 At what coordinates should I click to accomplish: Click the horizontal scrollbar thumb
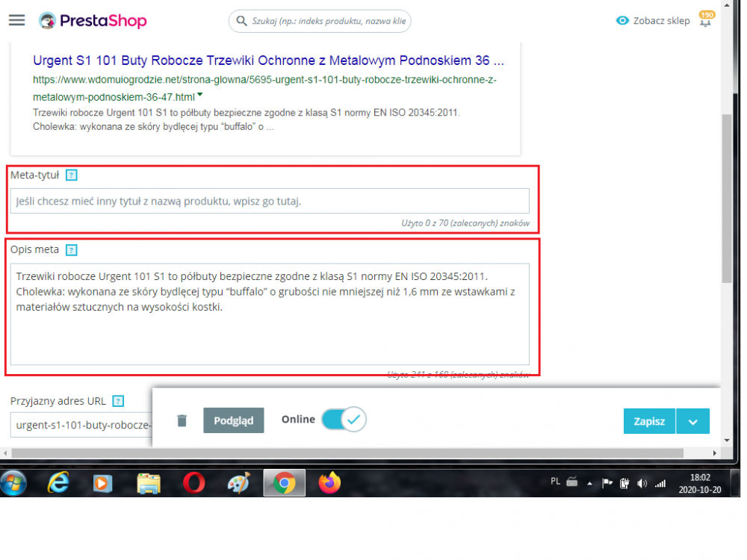pos(348,453)
